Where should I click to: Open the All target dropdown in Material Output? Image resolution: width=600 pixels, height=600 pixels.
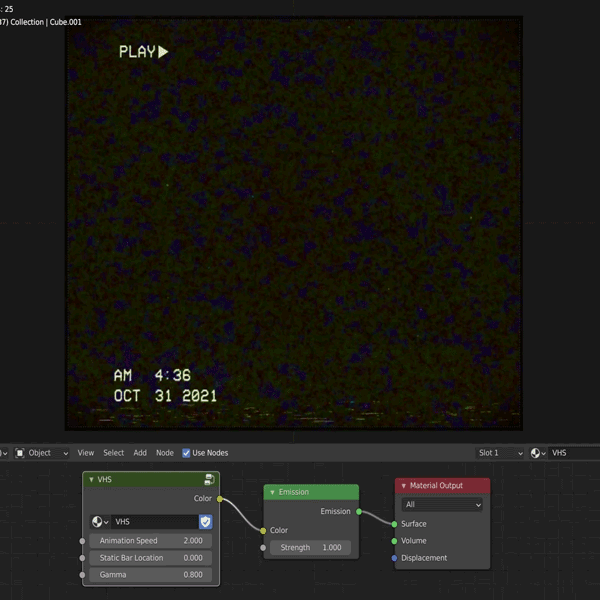(442, 505)
